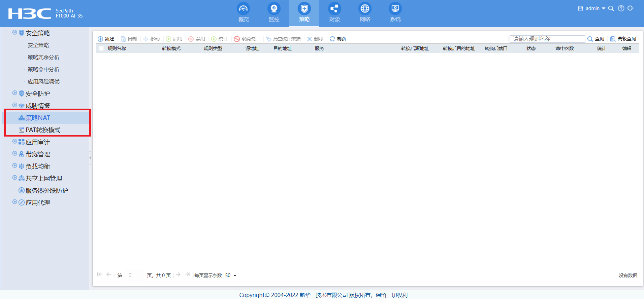Screen dimensions: 644x299
Task: Open the admin user dropdown
Action: coord(595,8)
